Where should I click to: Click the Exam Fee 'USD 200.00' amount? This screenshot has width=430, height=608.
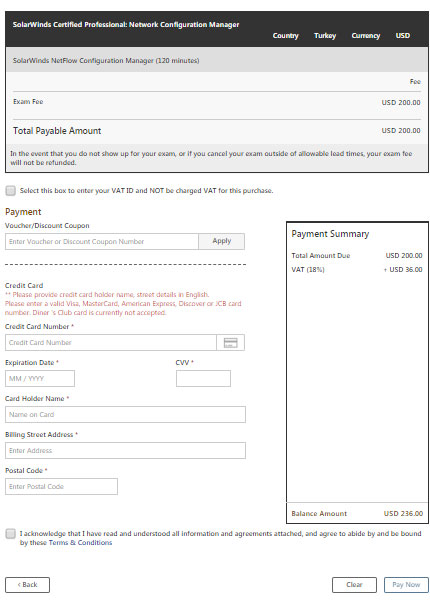(401, 102)
